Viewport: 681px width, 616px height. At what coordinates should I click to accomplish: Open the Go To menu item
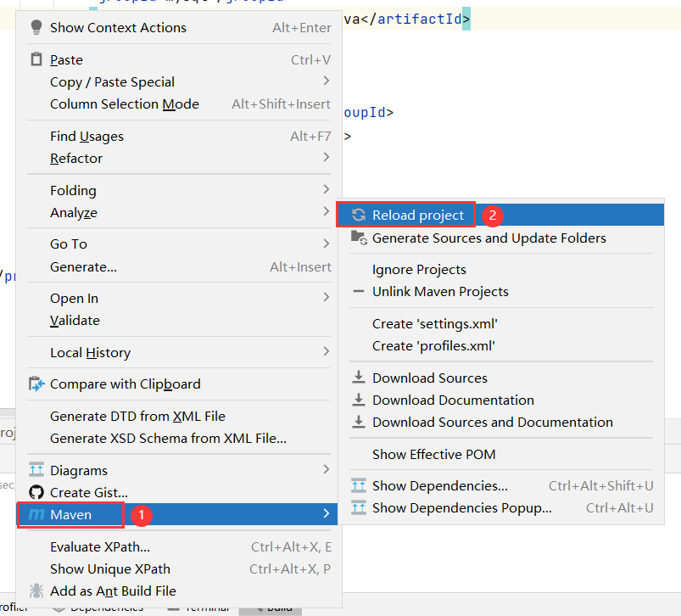(179, 244)
